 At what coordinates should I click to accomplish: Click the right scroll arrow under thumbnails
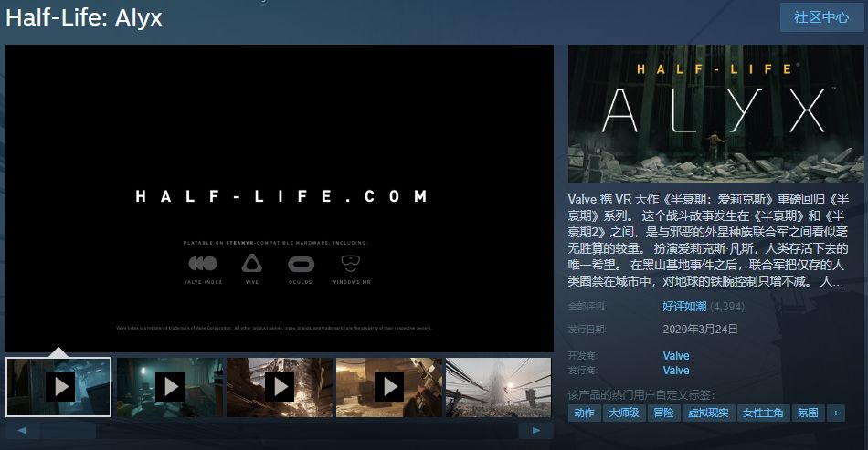click(x=535, y=430)
